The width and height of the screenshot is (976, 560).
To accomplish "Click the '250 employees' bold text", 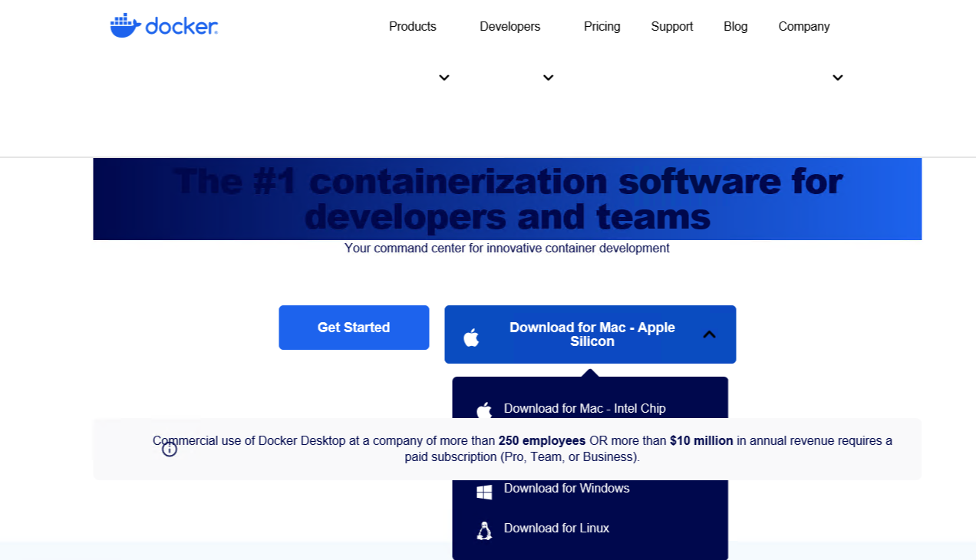I will pos(542,441).
